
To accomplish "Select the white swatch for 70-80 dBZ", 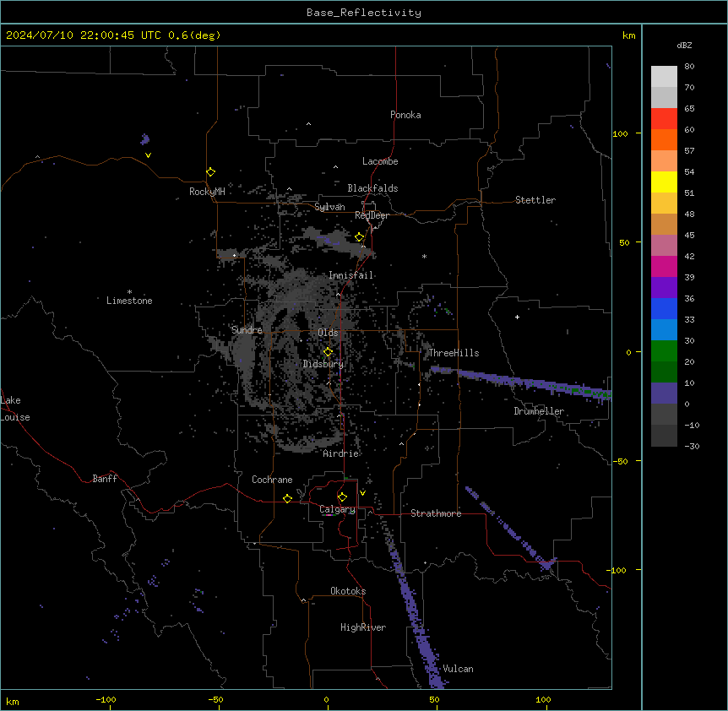I will 664,77.
